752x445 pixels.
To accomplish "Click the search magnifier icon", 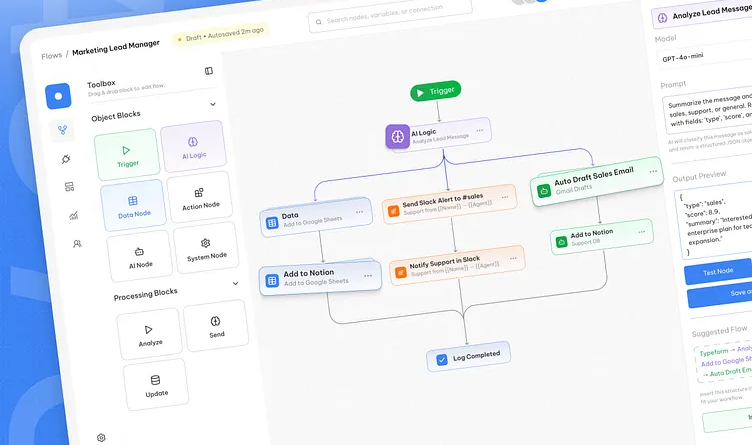I will pos(318,22).
